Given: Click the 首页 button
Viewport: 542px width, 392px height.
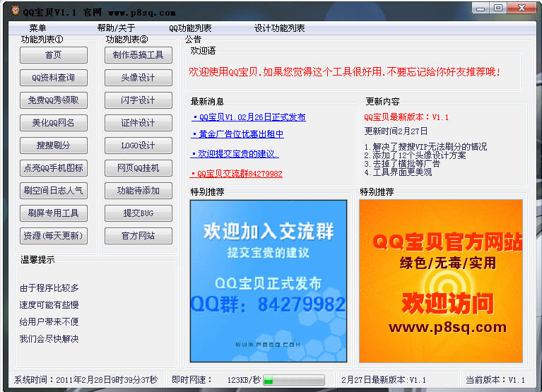Looking at the screenshot, I should 54,55.
